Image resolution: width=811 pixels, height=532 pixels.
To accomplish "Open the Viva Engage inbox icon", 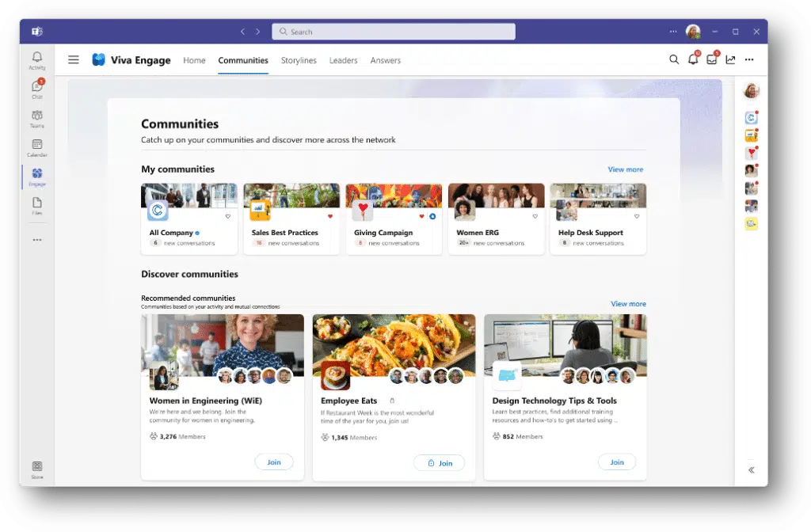I will point(712,59).
